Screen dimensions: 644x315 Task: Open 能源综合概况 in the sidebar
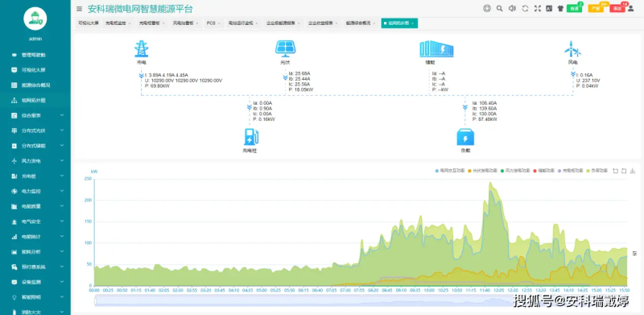(x=35, y=85)
